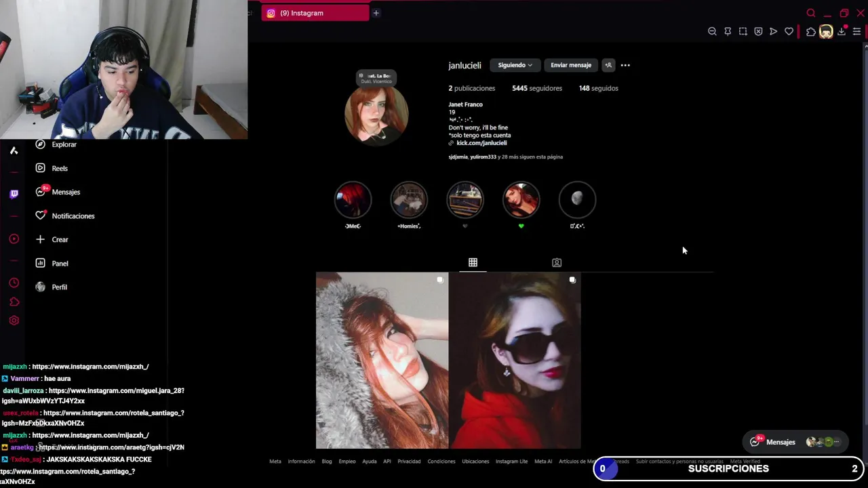Open API footer link

[x=387, y=462]
